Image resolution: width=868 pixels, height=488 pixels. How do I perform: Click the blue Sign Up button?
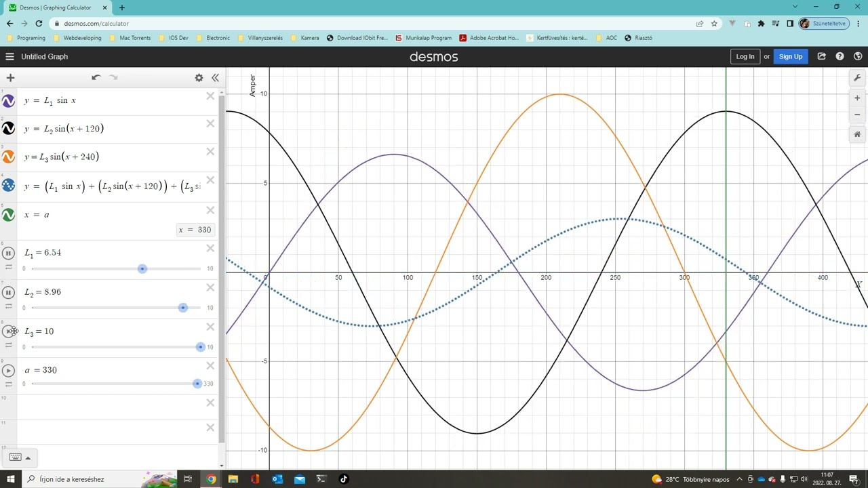coord(791,56)
